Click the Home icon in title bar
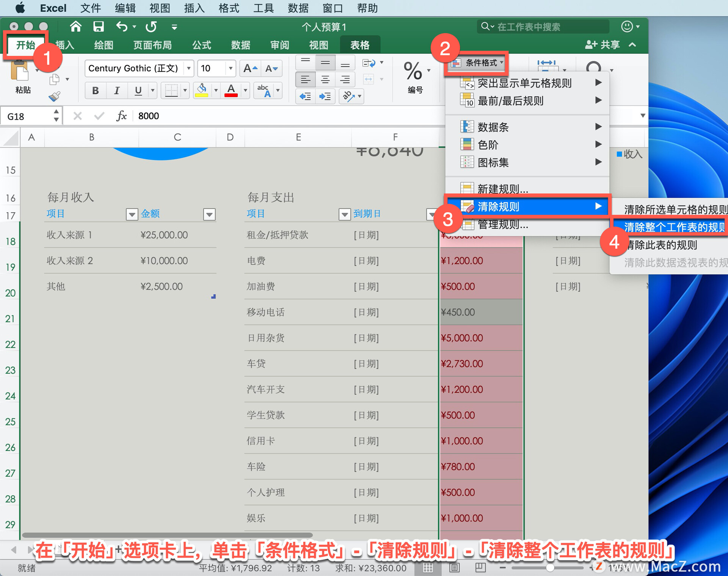The height and width of the screenshot is (576, 728). pos(76,27)
